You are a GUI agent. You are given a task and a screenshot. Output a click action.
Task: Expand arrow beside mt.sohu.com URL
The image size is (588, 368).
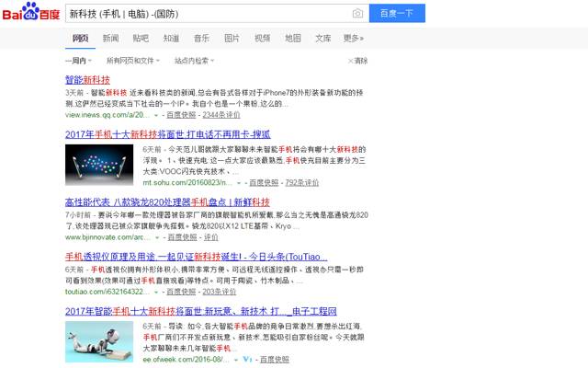(239, 183)
